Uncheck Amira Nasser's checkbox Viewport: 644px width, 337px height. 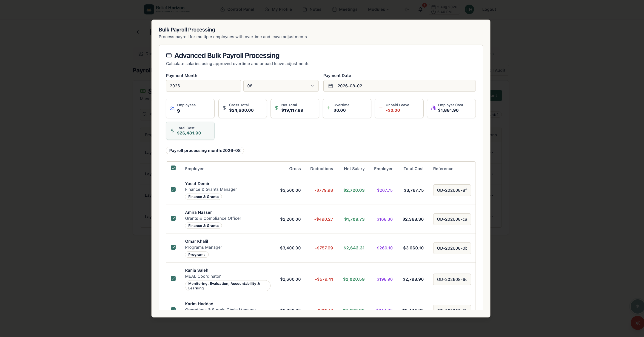click(x=173, y=218)
